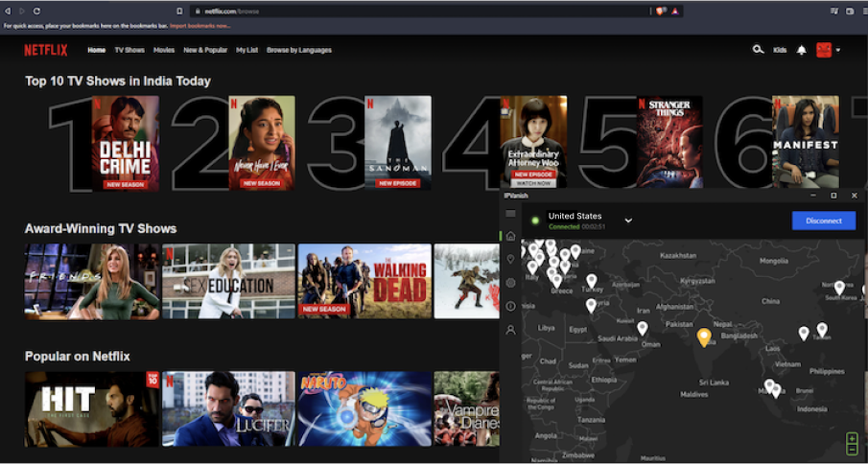This screenshot has height=464, width=868.
Task: Select the South Korea server pin
Action: click(x=839, y=288)
